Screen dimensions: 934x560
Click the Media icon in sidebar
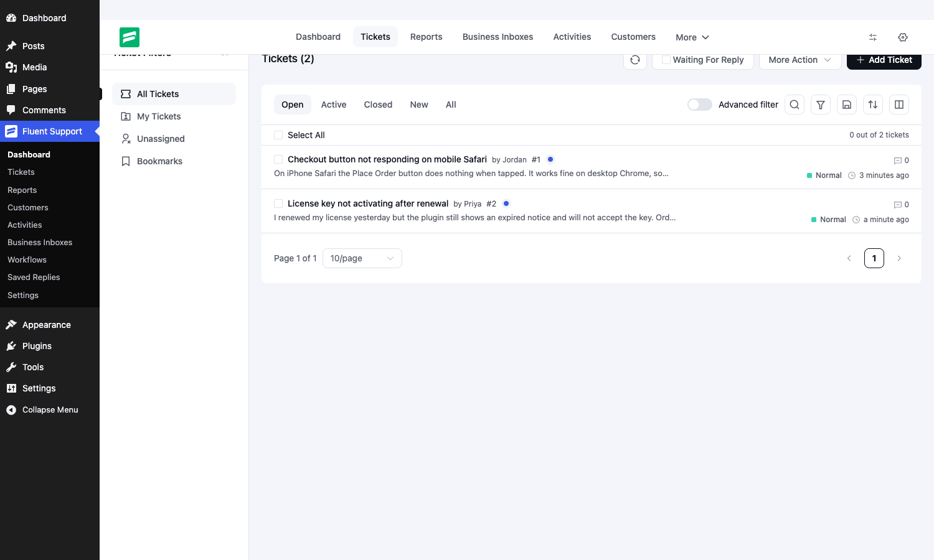11,67
